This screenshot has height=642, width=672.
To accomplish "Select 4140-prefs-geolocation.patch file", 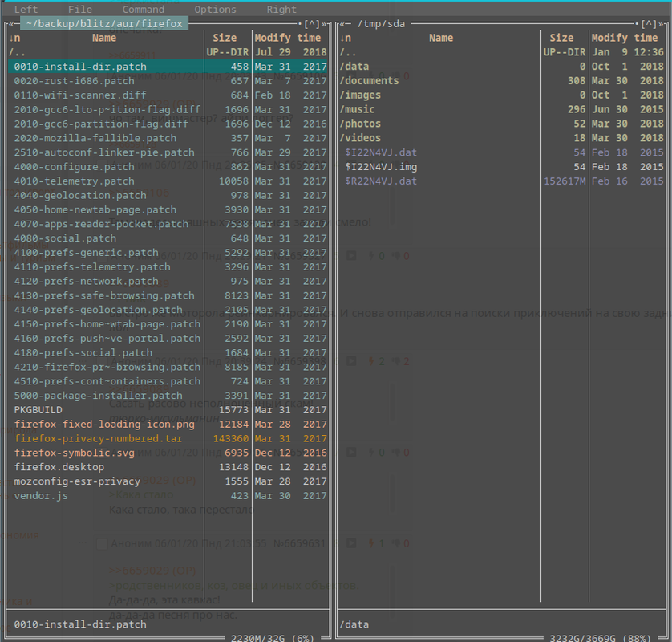I will pos(168,310).
